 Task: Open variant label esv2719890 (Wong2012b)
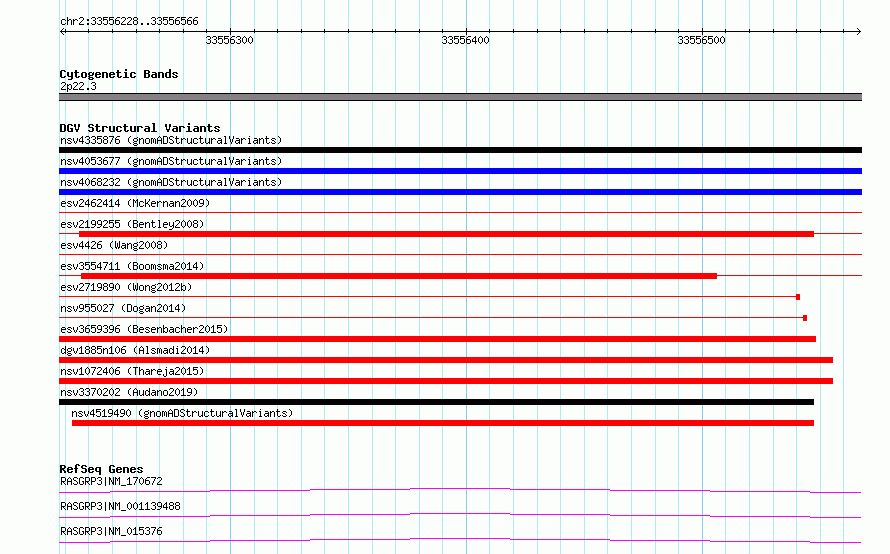(126, 287)
